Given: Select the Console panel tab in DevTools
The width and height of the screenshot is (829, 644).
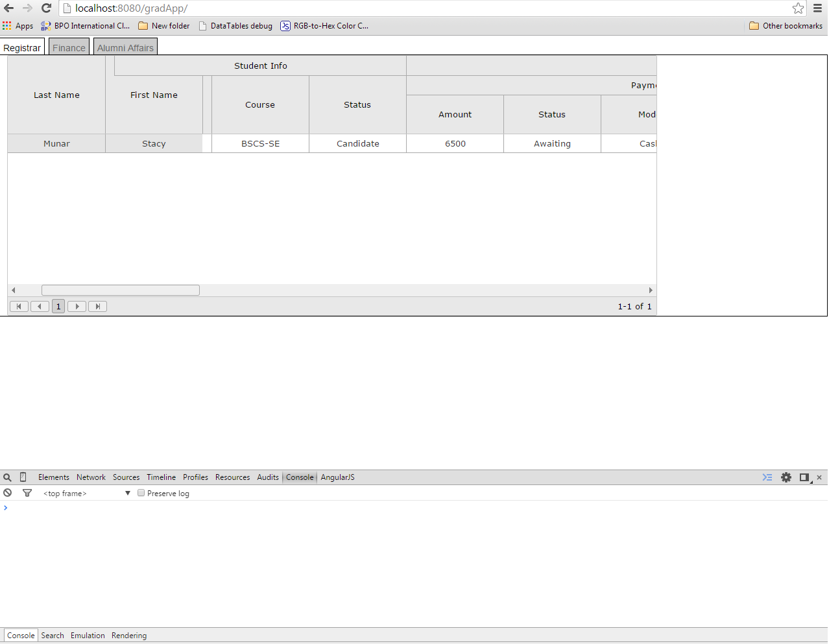Looking at the screenshot, I should coord(300,477).
